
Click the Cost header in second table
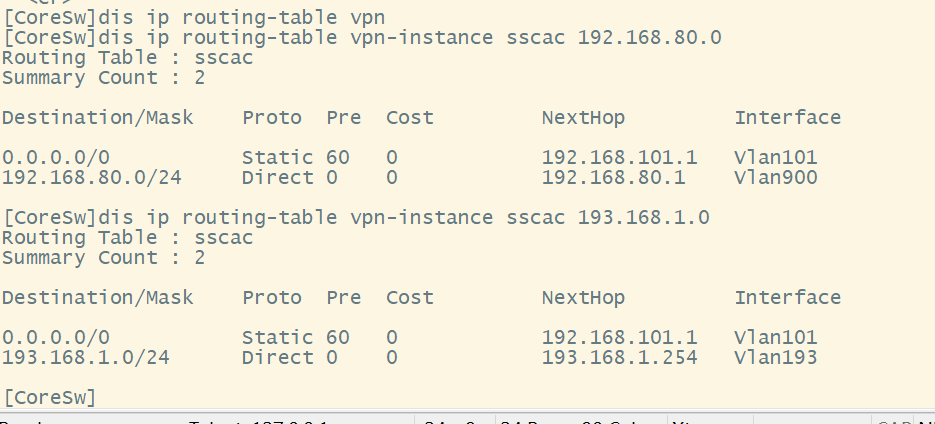click(410, 297)
